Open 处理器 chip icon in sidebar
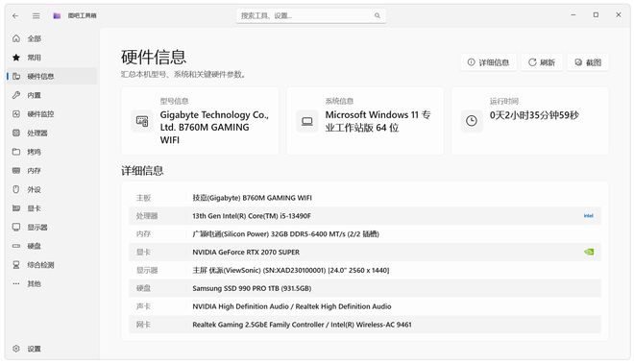This screenshot has width=634, height=364. (x=16, y=133)
